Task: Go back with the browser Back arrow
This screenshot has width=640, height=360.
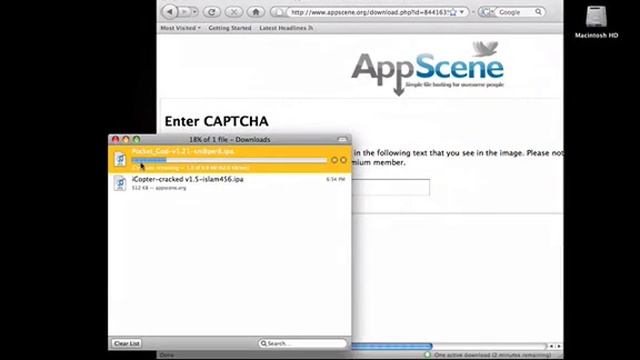Action: tap(169, 12)
